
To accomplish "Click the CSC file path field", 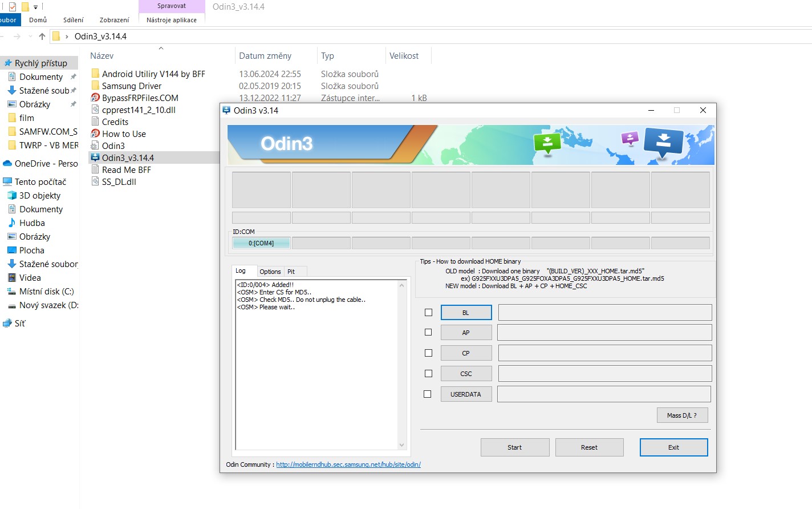I will 604,374.
